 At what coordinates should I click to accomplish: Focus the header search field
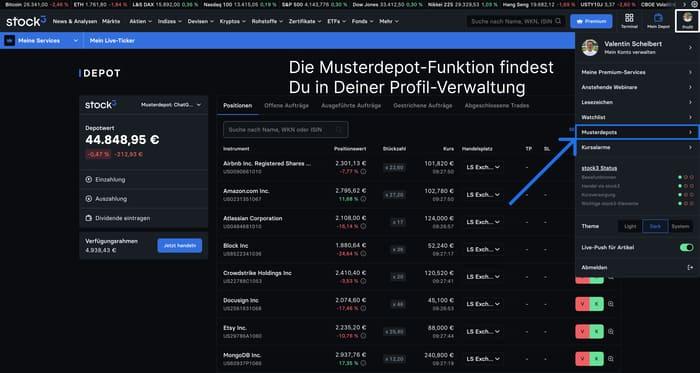coord(516,21)
